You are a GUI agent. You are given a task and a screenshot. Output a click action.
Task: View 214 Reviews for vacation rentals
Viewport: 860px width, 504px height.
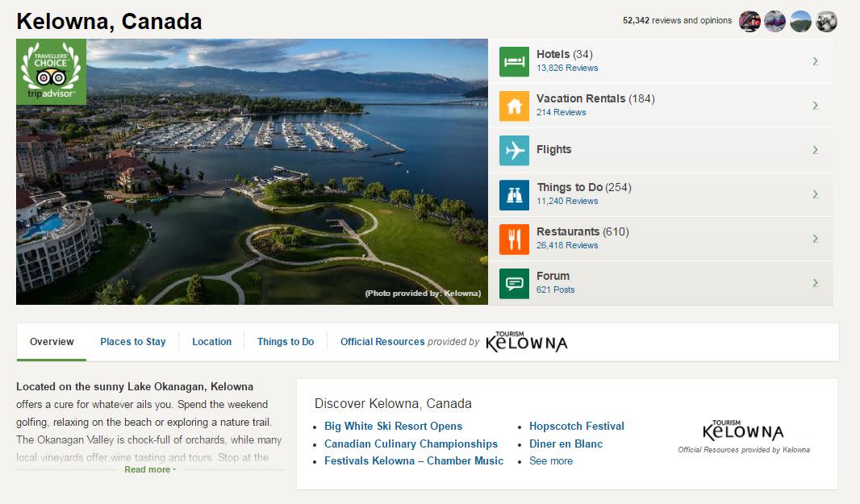click(561, 112)
